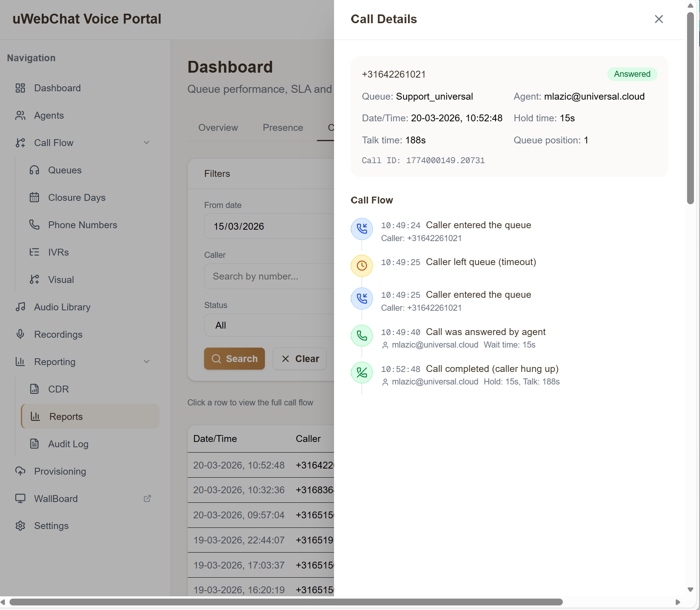Switch to the Presence tab

(283, 128)
